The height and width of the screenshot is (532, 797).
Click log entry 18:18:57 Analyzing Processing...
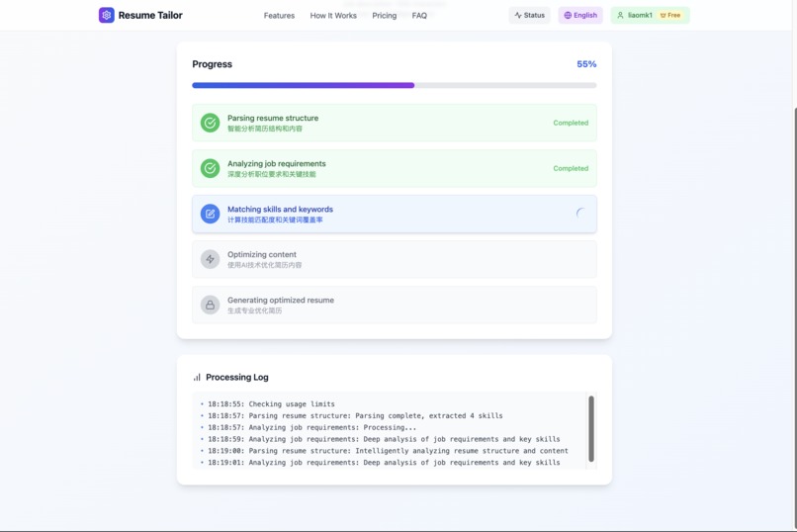311,427
